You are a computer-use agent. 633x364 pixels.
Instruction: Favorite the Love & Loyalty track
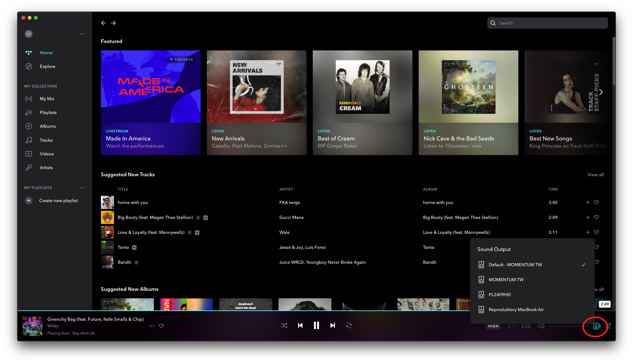(x=597, y=232)
